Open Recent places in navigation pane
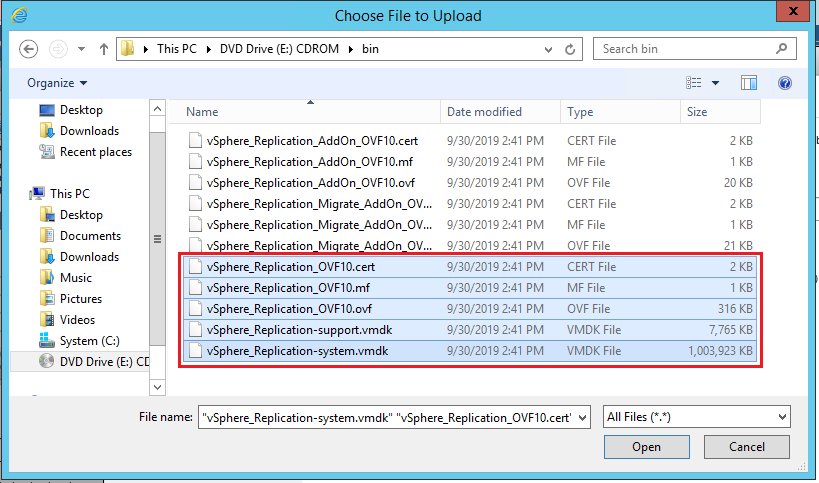 point(86,152)
